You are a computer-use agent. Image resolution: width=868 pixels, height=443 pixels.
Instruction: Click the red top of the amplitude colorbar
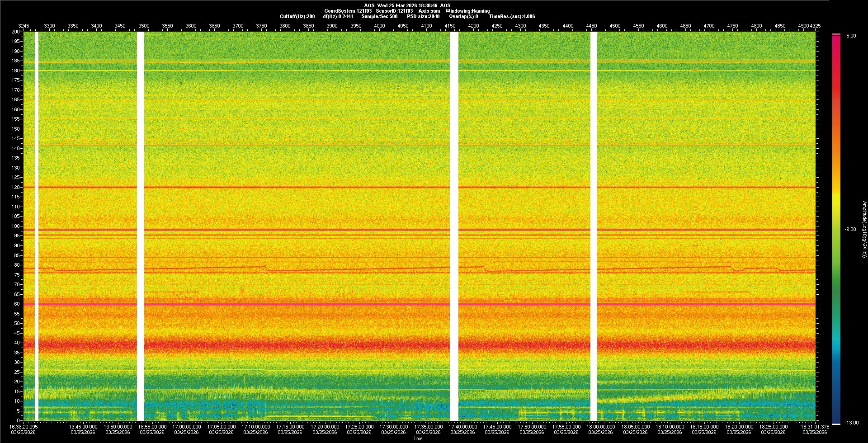(x=836, y=41)
